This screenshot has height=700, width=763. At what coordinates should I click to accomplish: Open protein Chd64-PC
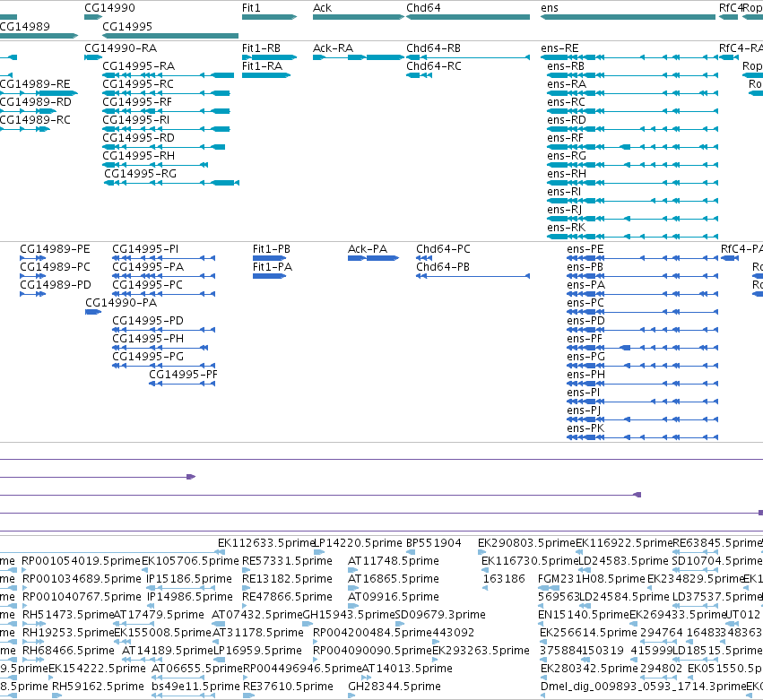[443, 249]
